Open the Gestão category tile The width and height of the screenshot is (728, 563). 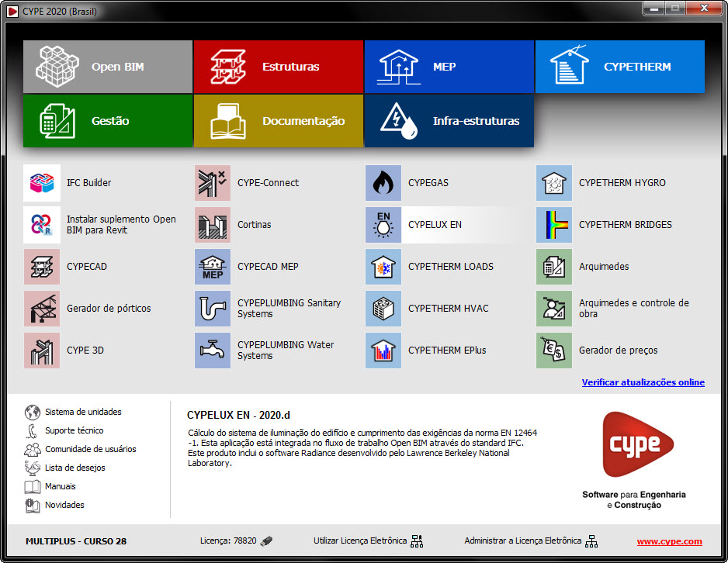pyautogui.click(x=108, y=121)
